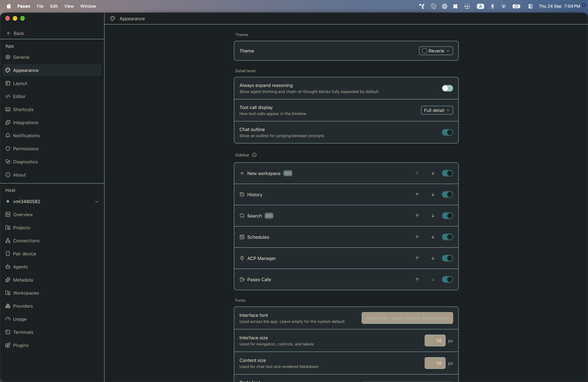Toggle New workspace sidebar item off
Screen dimensions: 588x382
[x=447, y=173]
